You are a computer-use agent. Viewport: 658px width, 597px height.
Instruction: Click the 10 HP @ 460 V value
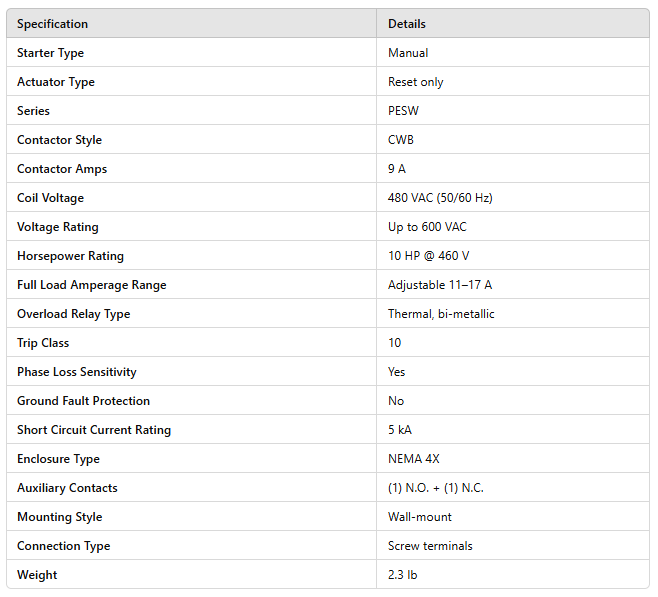click(x=428, y=256)
